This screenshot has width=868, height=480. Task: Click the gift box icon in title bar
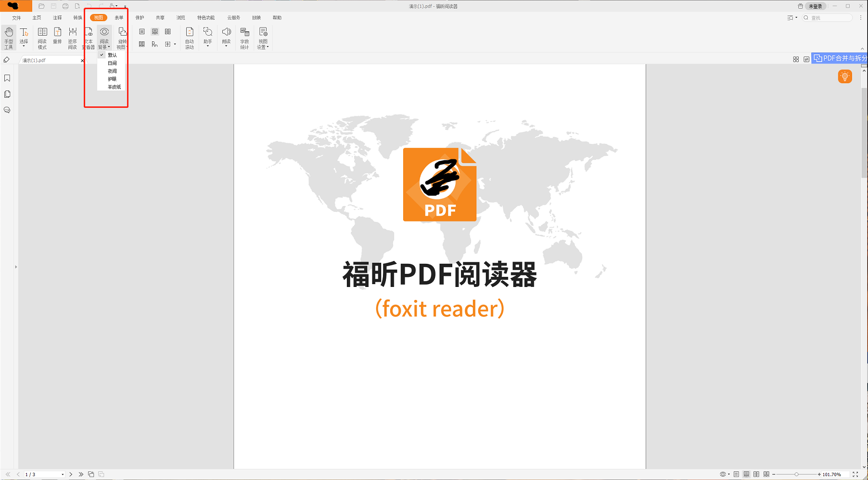pos(800,6)
